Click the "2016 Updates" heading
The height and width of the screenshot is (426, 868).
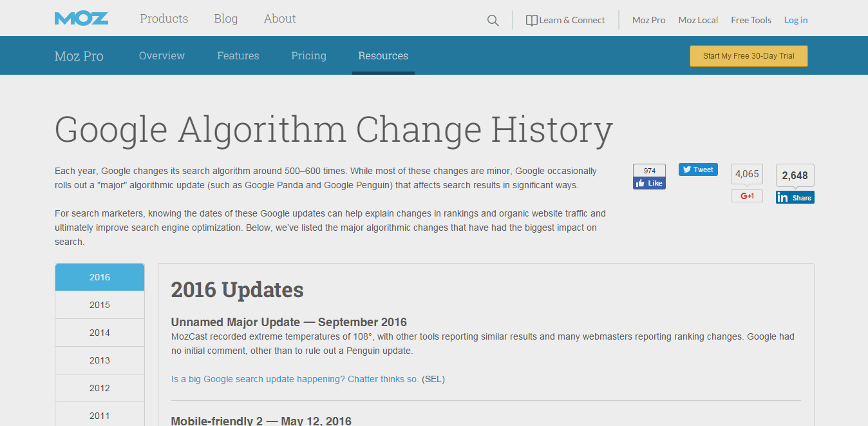pyautogui.click(x=237, y=289)
